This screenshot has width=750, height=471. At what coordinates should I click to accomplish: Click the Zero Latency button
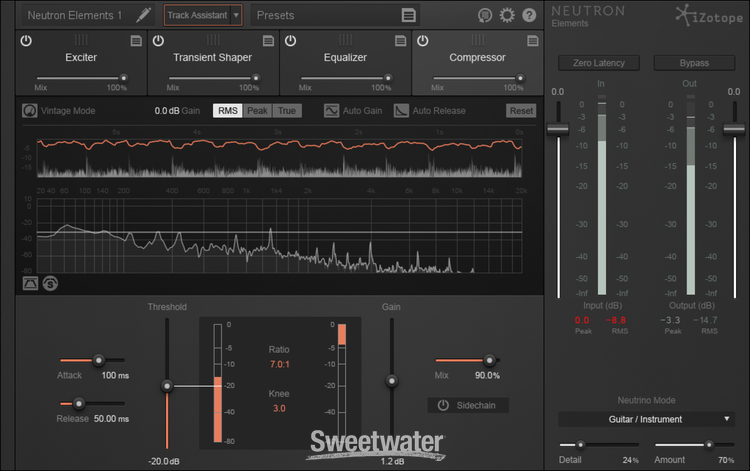(599, 63)
